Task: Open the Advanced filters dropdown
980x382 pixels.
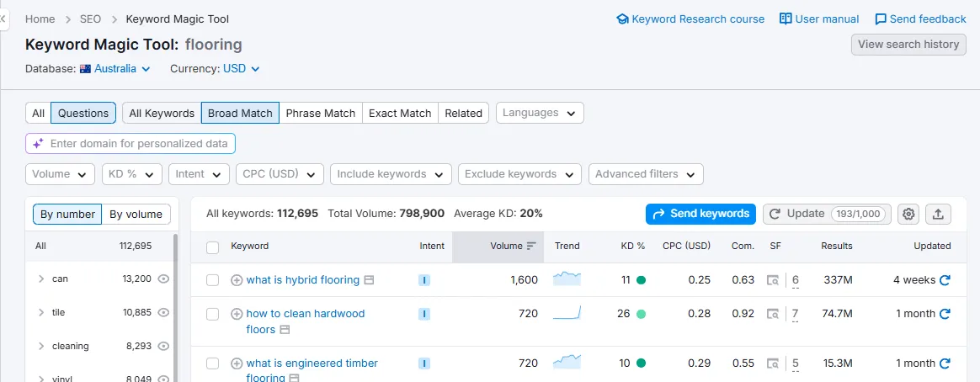Action: pyautogui.click(x=646, y=174)
